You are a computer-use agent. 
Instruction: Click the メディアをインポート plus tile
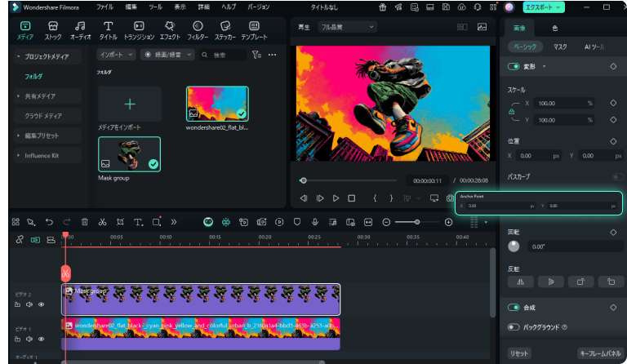pos(130,104)
